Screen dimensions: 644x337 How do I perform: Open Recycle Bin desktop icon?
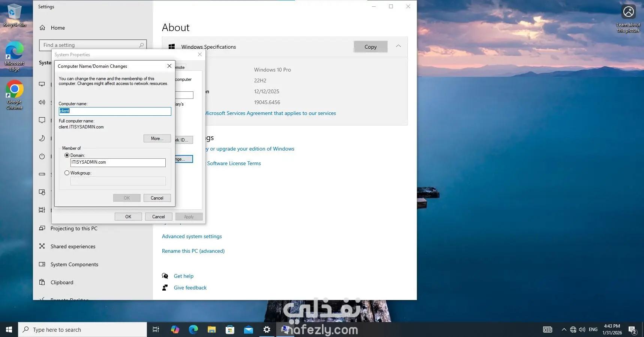[14, 15]
